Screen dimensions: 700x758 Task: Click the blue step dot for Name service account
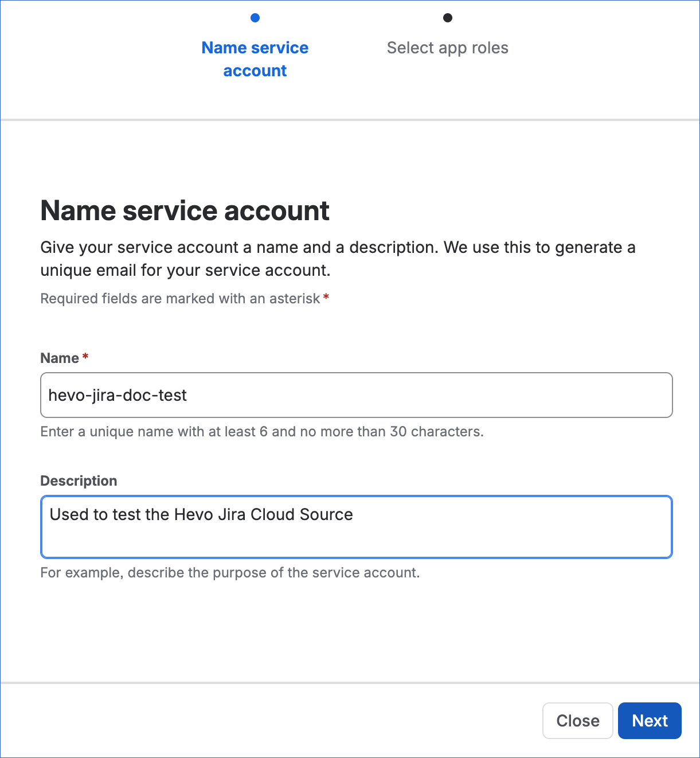pyautogui.click(x=255, y=18)
